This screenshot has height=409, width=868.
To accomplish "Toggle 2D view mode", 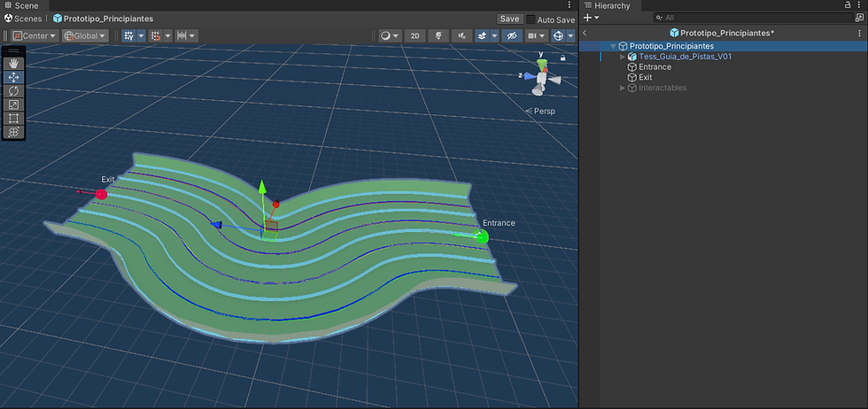I will pyautogui.click(x=415, y=36).
